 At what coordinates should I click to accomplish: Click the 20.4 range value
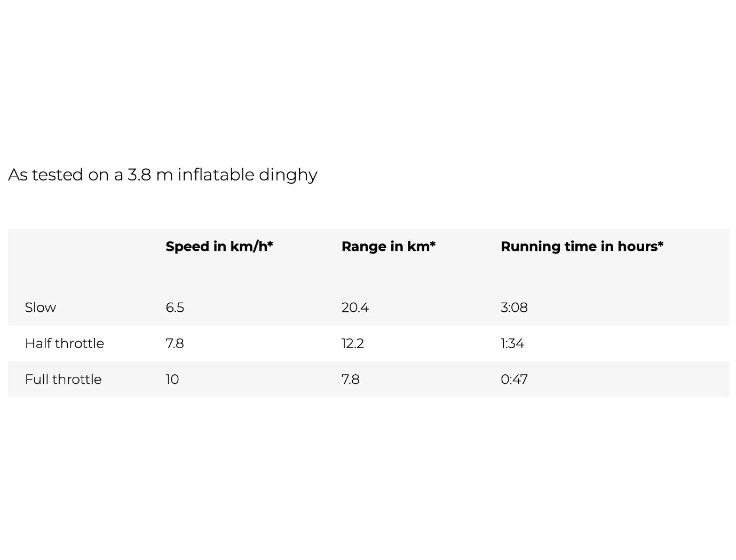click(x=355, y=307)
